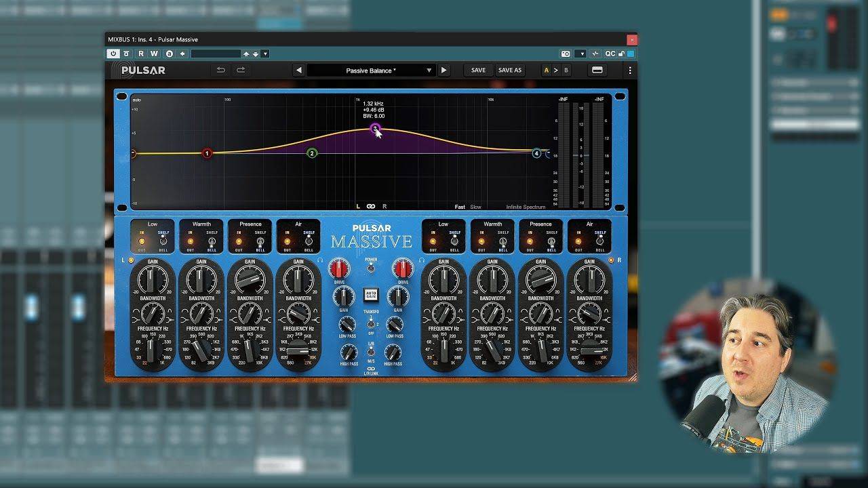Flip the left Warmth Shelf/Bell switch

click(212, 241)
